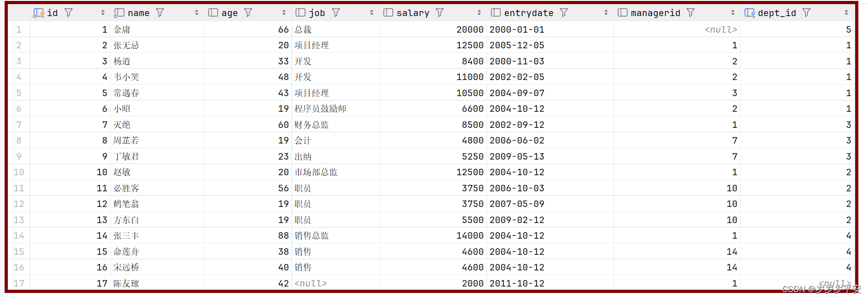868x298 pixels.
Task: Click the id column key icon
Action: click(39, 13)
